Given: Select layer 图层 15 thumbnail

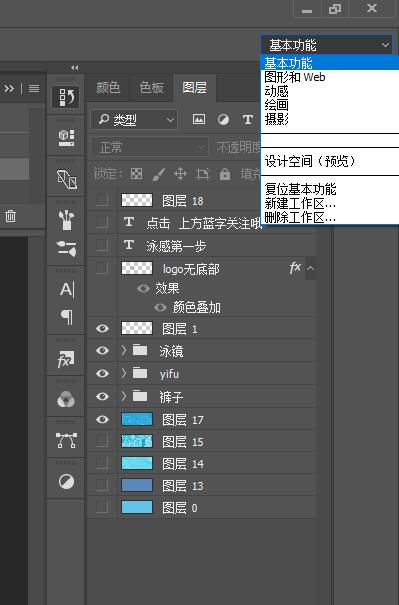Looking at the screenshot, I should [137, 441].
